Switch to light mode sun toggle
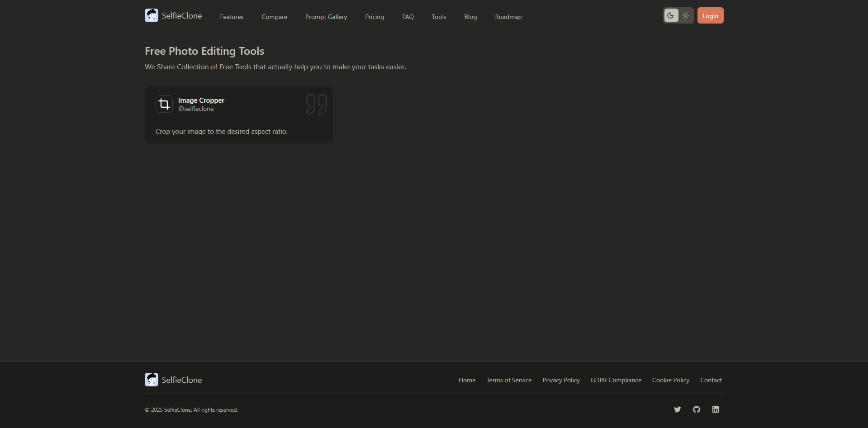Image resolution: width=868 pixels, height=428 pixels. pyautogui.click(x=686, y=15)
